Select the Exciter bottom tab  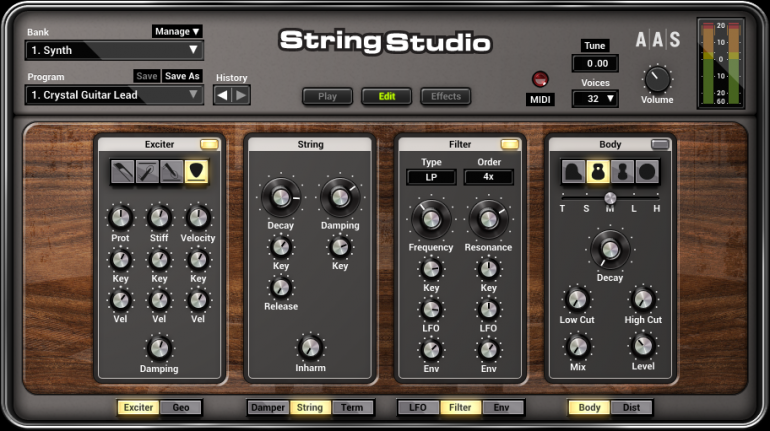point(138,407)
